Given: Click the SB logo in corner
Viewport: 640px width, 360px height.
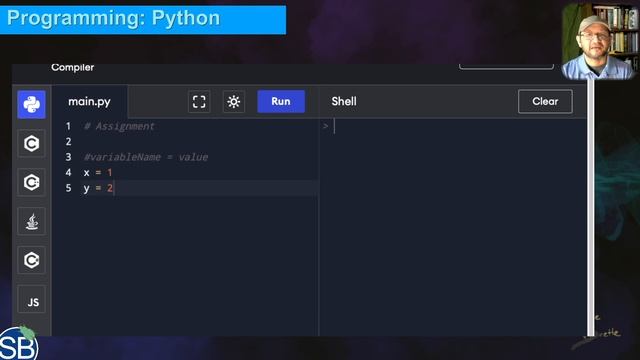Looking at the screenshot, I should [19, 344].
